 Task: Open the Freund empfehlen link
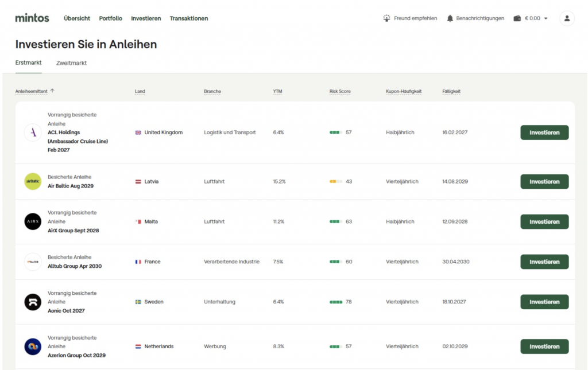click(x=415, y=18)
